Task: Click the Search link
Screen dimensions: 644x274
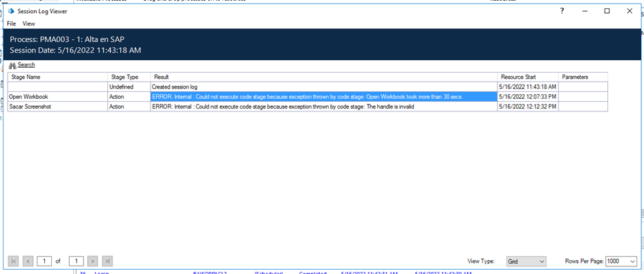Action: (x=26, y=65)
